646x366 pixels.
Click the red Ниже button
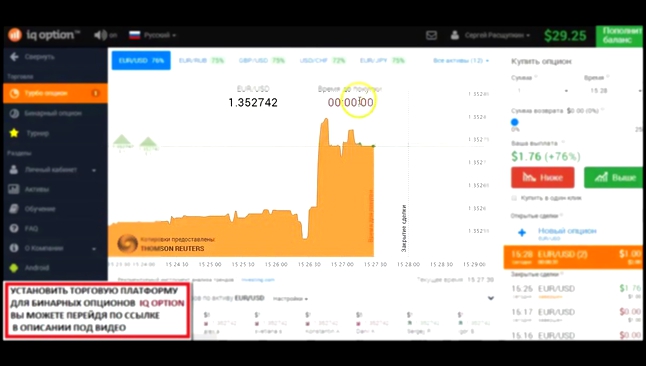click(x=543, y=178)
